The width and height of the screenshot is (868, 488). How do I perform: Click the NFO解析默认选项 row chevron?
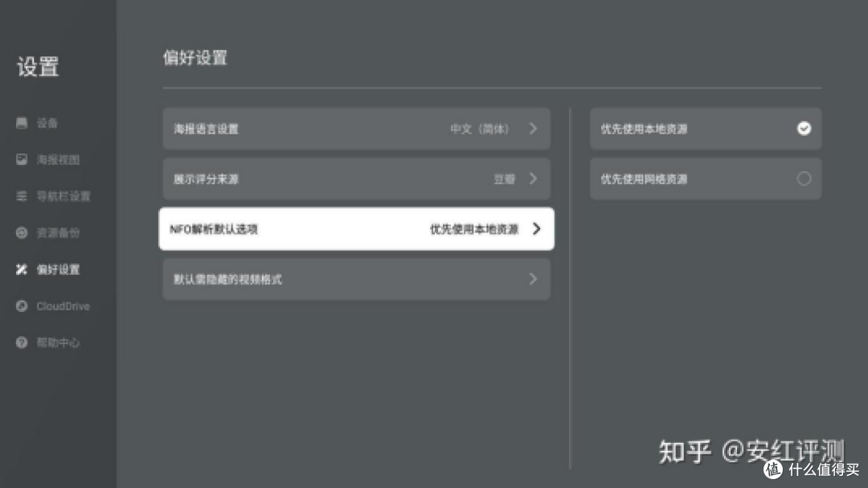click(x=536, y=229)
